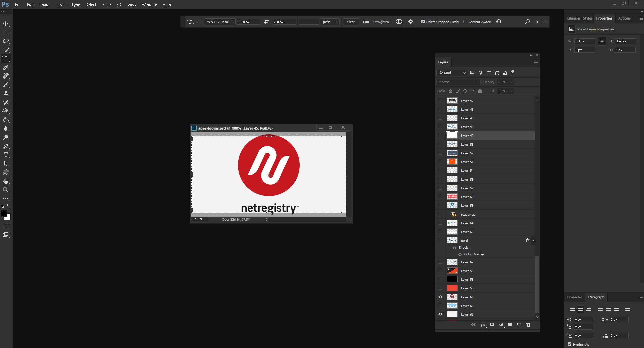
Task: Swap width and height crop values
Action: (266, 22)
